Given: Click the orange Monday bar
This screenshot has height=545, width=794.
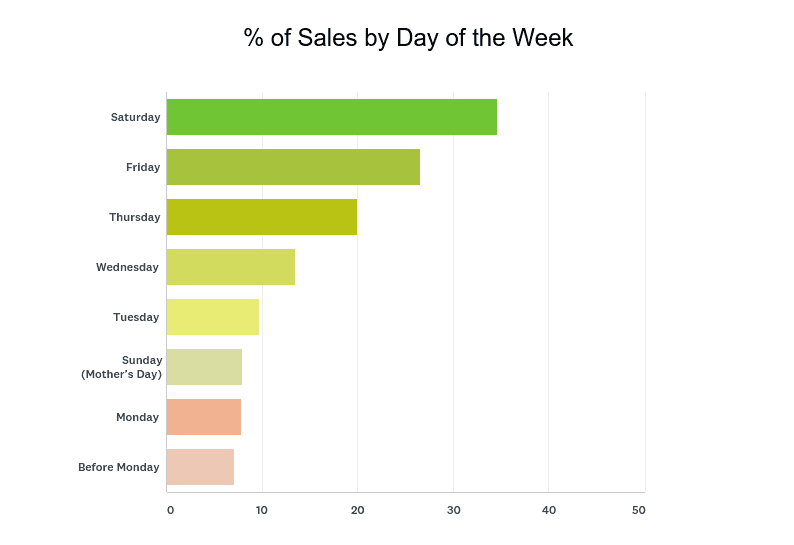Looking at the screenshot, I should [203, 417].
